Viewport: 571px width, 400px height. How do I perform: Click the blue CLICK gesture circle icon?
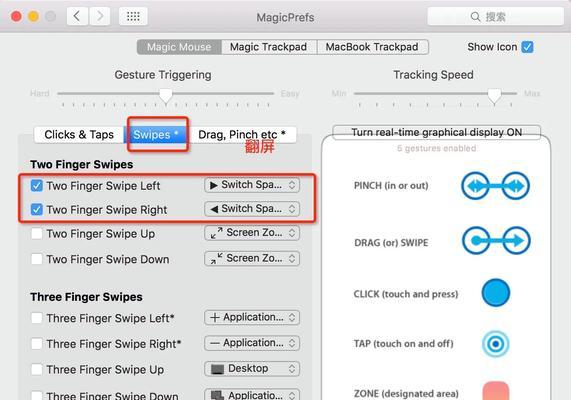[x=496, y=293]
